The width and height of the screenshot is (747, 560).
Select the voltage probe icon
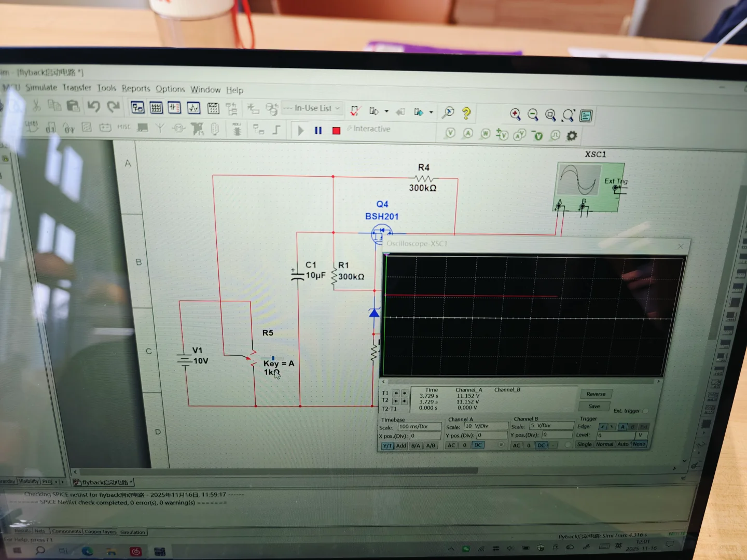coord(450,134)
